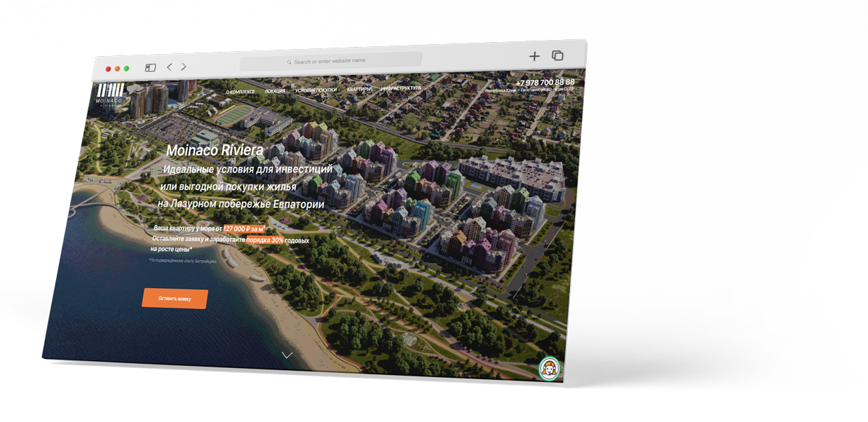
Task: Call the +7 978 700 88 88 number
Action: tap(545, 83)
